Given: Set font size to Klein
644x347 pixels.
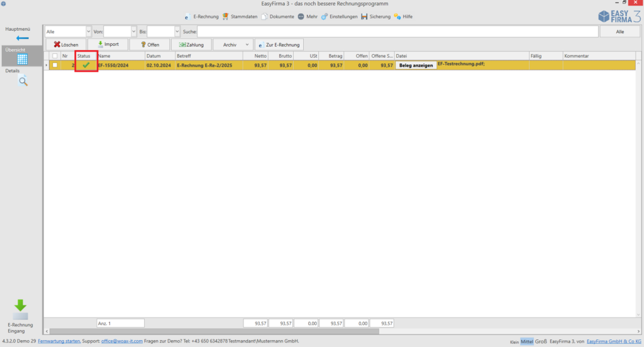Looking at the screenshot, I should click(514, 342).
